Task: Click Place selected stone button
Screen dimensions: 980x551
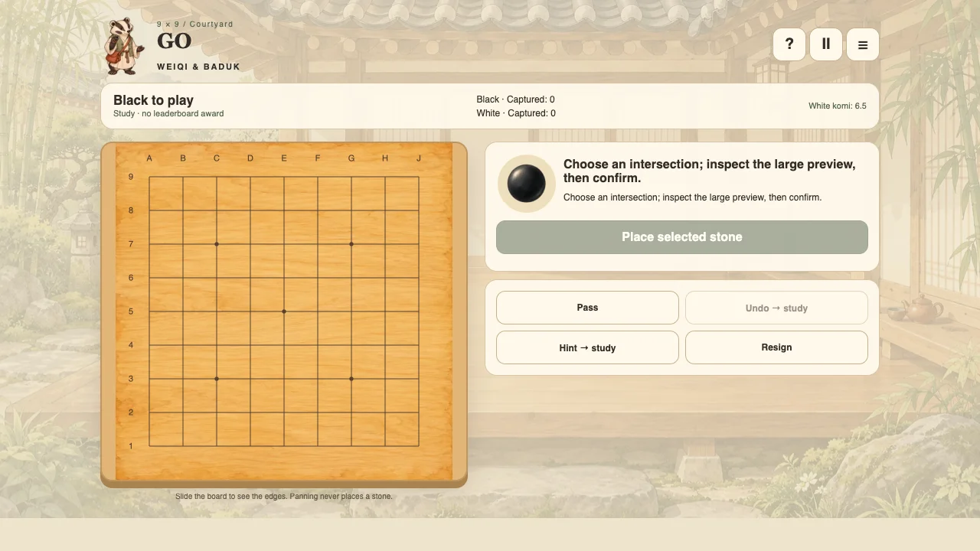Action: click(x=682, y=237)
